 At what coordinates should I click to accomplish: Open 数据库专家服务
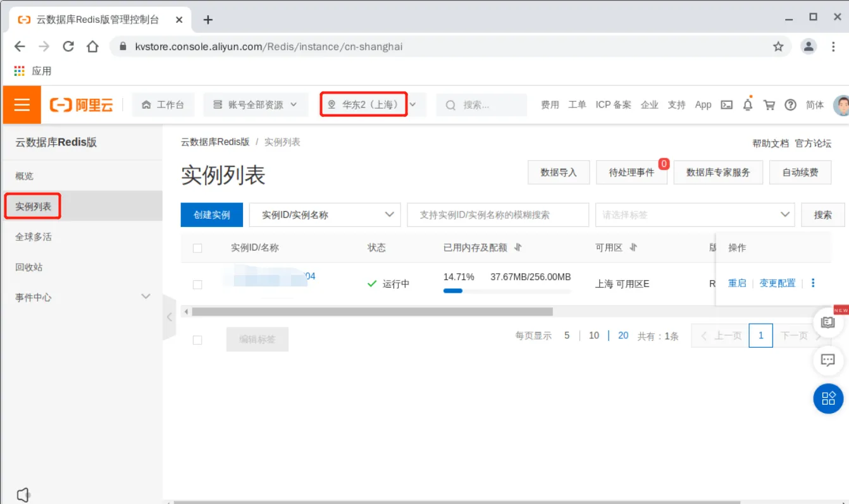coord(718,172)
